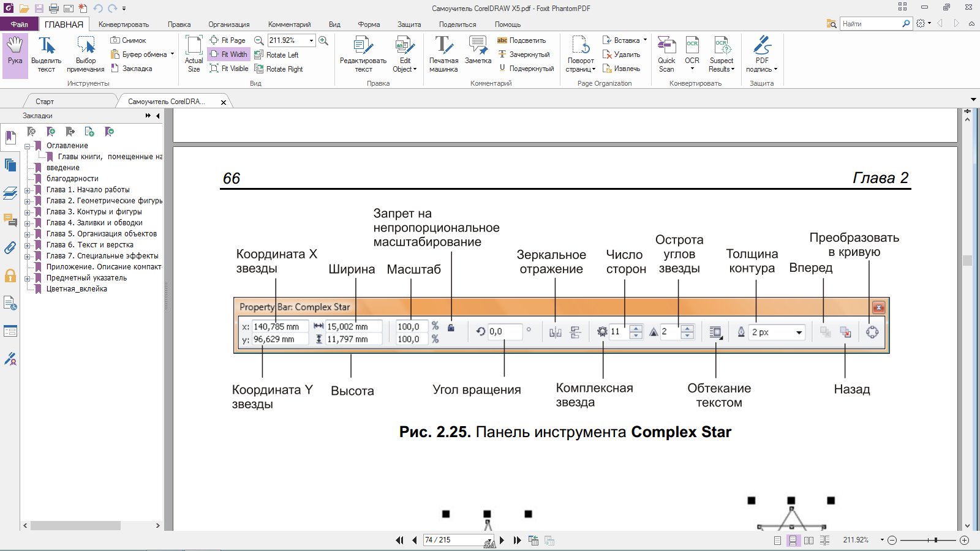980x551 pixels.
Task: Switch to the Старт document tab
Action: point(45,102)
